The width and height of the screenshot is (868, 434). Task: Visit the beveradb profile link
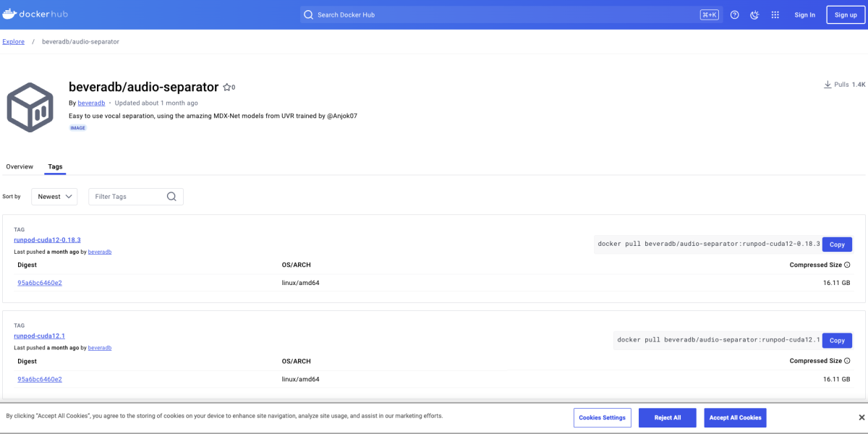[91, 102]
